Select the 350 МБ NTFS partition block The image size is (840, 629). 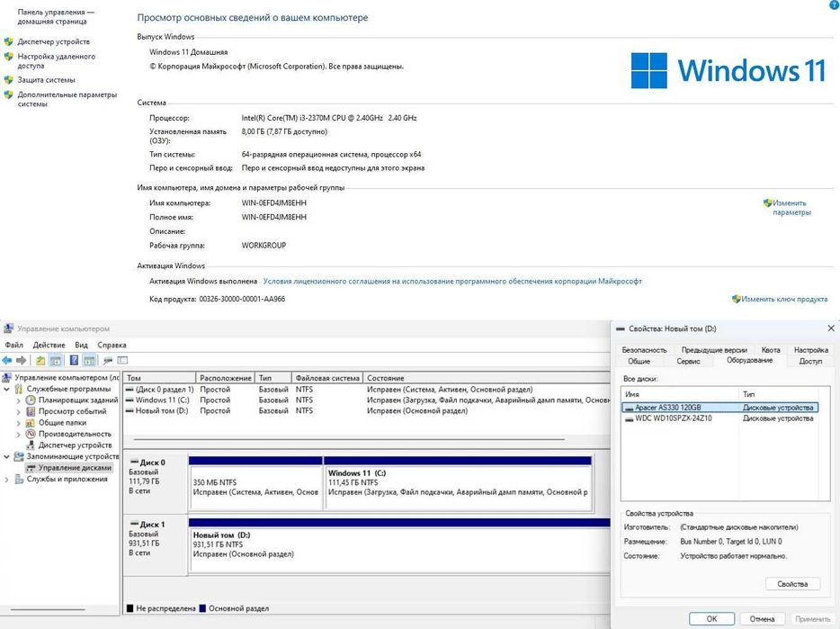coord(255,483)
